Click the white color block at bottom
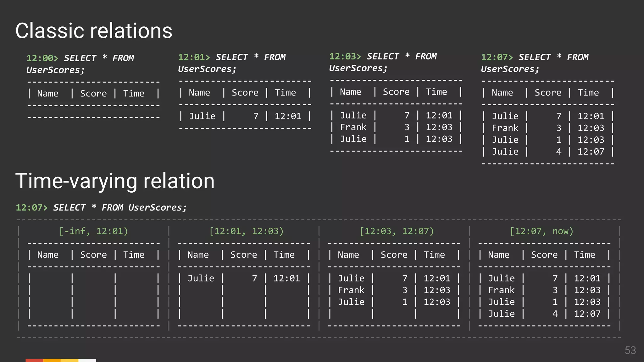 (x=87, y=360)
